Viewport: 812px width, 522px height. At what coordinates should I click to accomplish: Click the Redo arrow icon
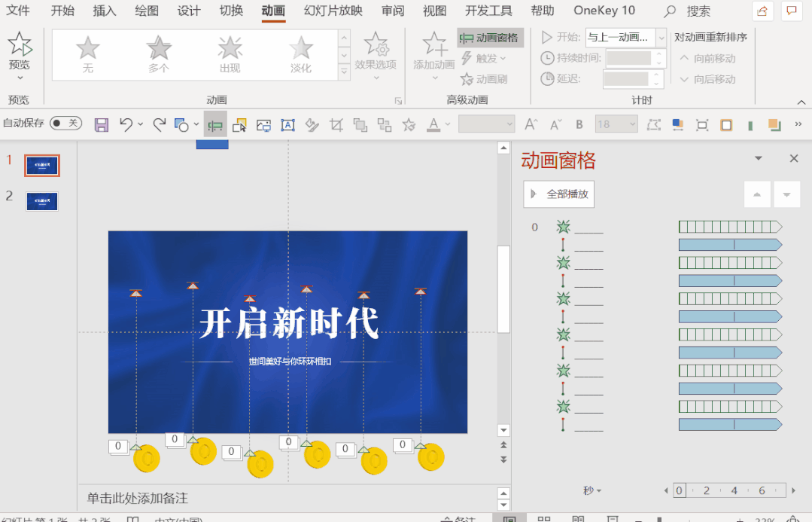click(x=159, y=125)
